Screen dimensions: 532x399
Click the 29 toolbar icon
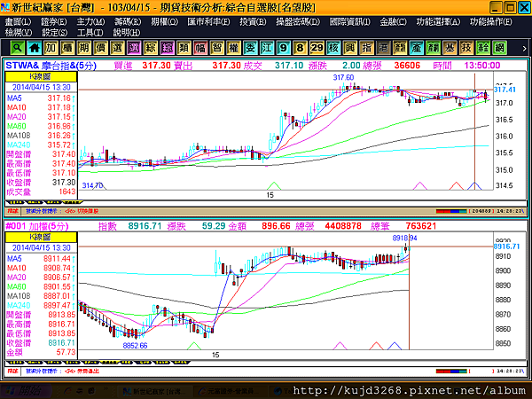click(317, 48)
